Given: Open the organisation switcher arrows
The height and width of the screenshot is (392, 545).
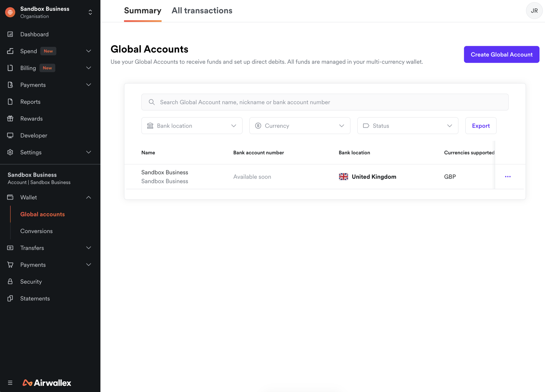Looking at the screenshot, I should point(90,12).
